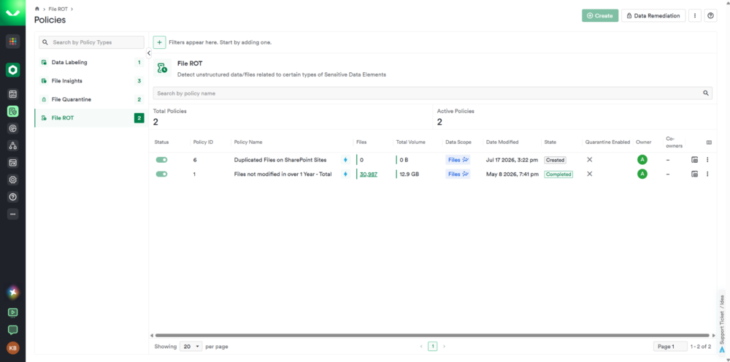Viewport: 730px width, 362px height.
Task: Click owner avatar of Duplicated Files row
Action: click(x=642, y=160)
